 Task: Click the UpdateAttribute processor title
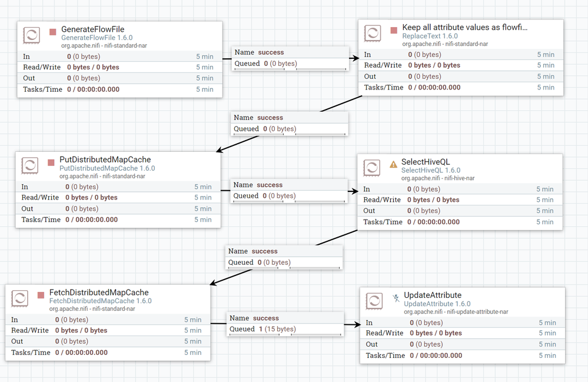pos(433,295)
